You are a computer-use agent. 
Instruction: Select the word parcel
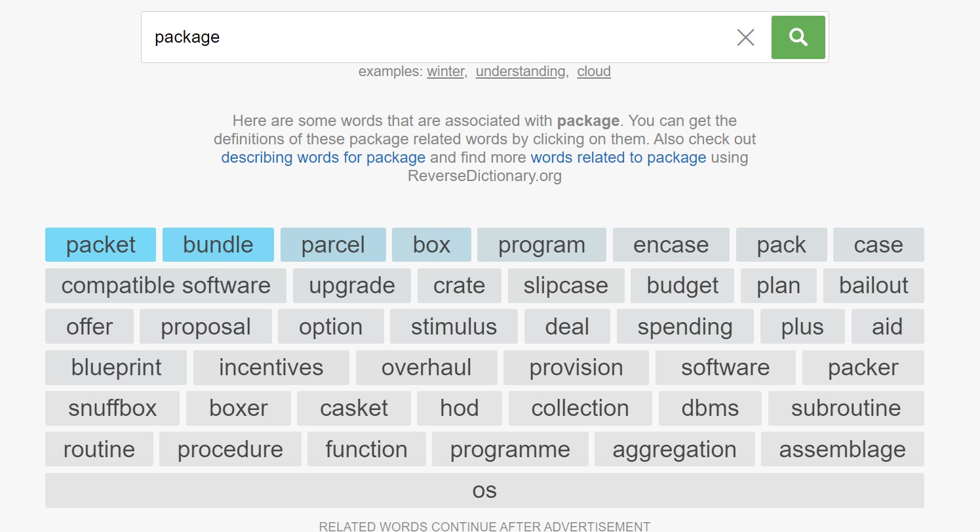[x=333, y=244]
